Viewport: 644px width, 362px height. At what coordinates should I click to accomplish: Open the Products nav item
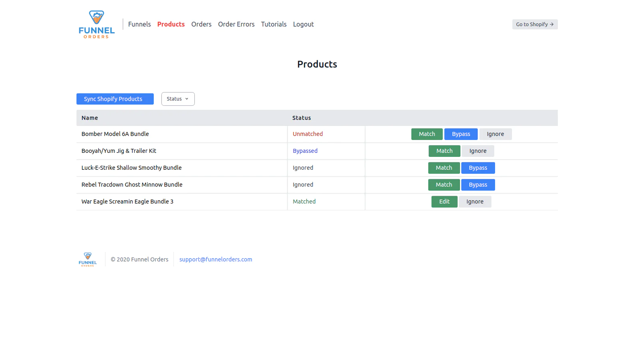point(171,24)
